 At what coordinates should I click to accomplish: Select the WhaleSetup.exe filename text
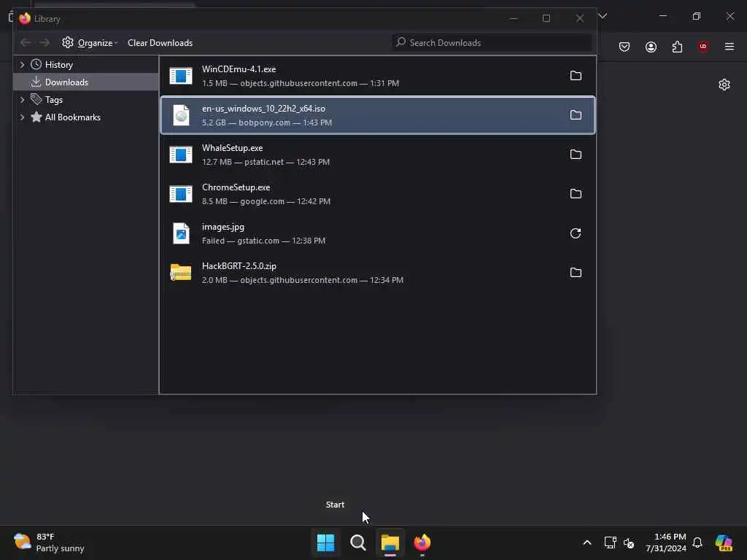232,148
